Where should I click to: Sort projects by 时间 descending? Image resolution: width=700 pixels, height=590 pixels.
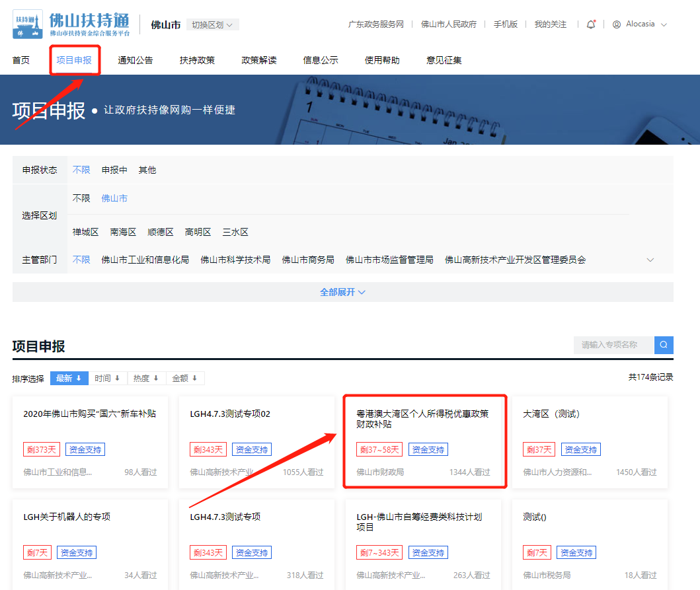(x=108, y=378)
